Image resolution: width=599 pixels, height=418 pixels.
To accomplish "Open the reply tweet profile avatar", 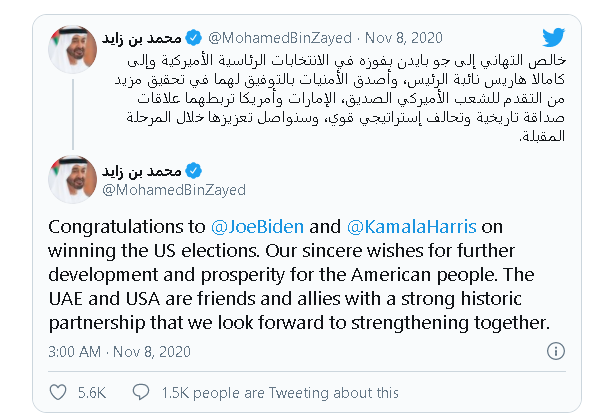I will tap(73, 179).
